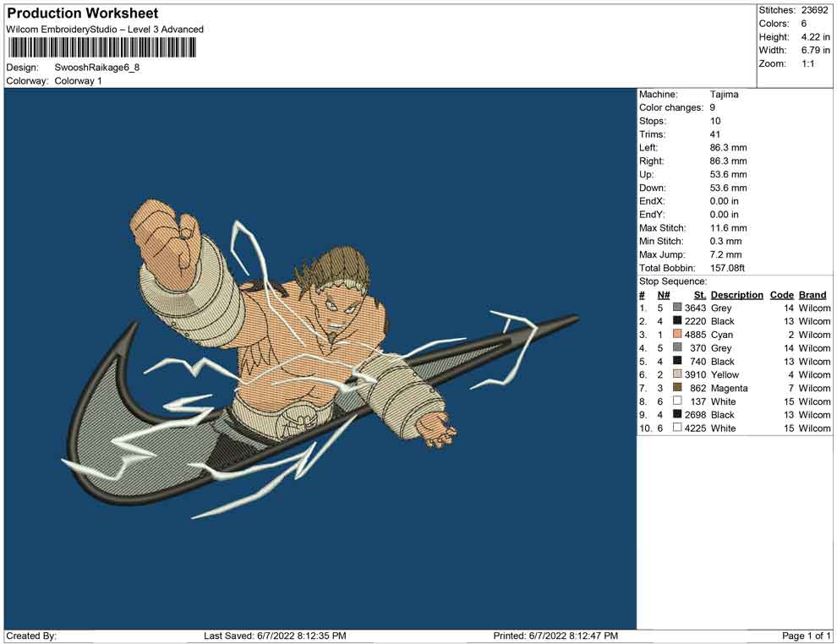Image resolution: width=837 pixels, height=644 pixels.
Task: Click the Code column header
Action: (x=782, y=295)
